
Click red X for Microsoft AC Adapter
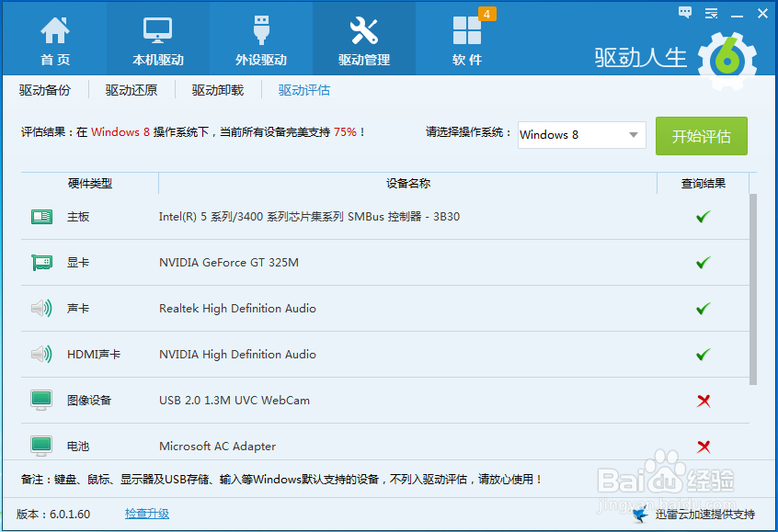[x=704, y=447]
